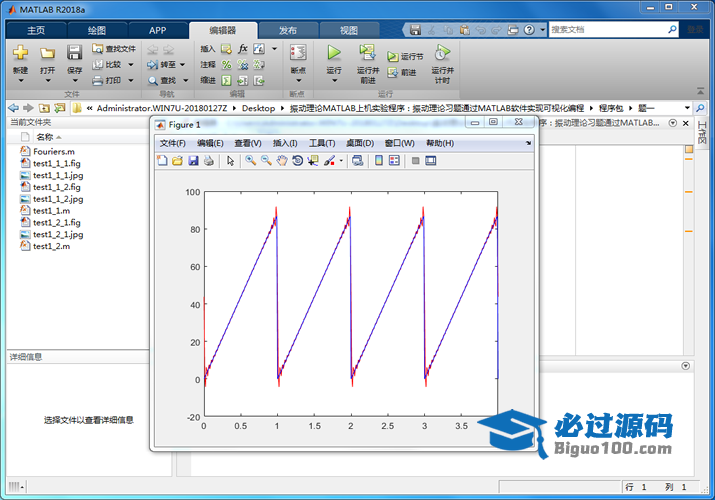The height and width of the screenshot is (500, 715).
Task: Select the Edit Plot arrow tool
Action: click(x=230, y=160)
